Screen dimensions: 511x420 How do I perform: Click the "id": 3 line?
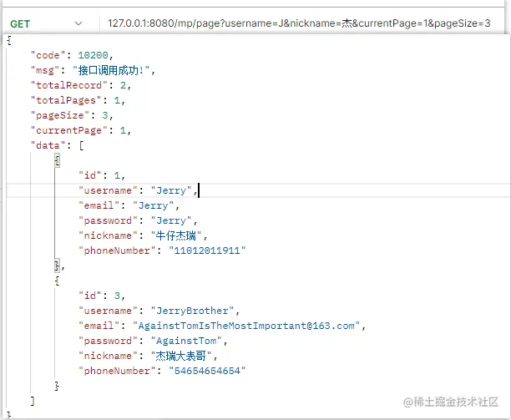tap(102, 296)
